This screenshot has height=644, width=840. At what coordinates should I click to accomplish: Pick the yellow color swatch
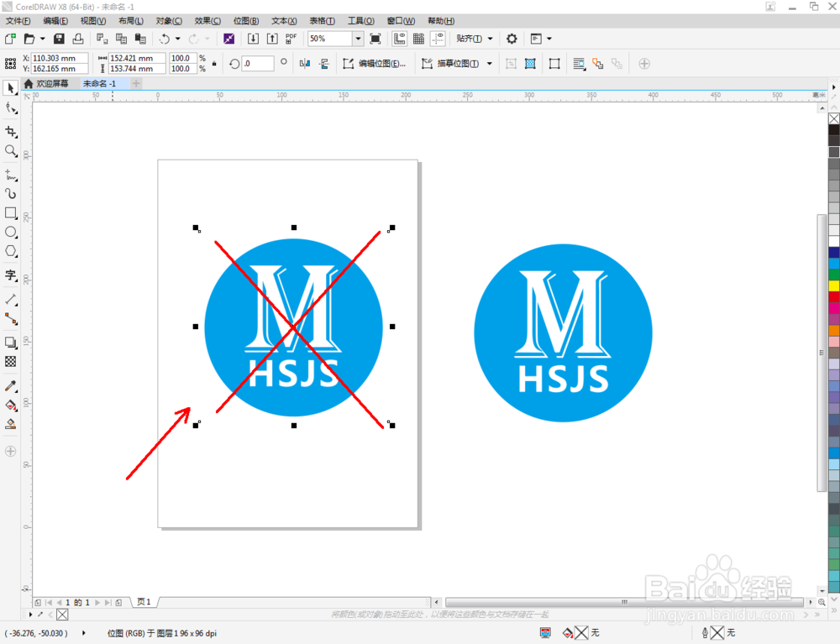pyautogui.click(x=834, y=285)
